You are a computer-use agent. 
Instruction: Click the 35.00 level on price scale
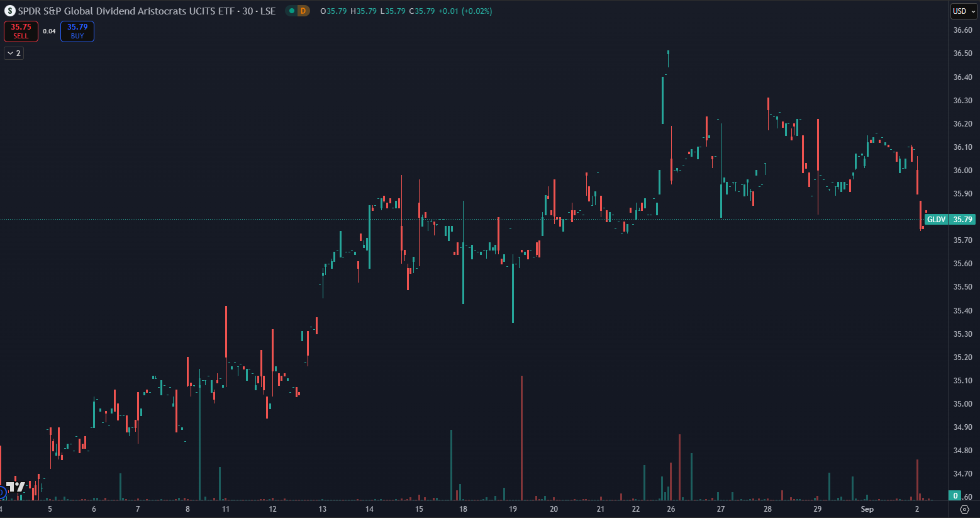click(962, 404)
